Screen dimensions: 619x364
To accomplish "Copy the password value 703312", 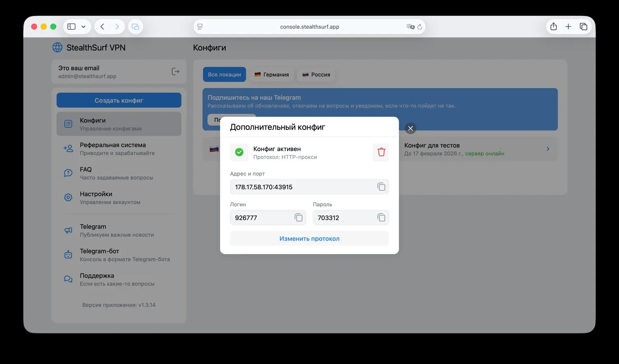I will 381,217.
